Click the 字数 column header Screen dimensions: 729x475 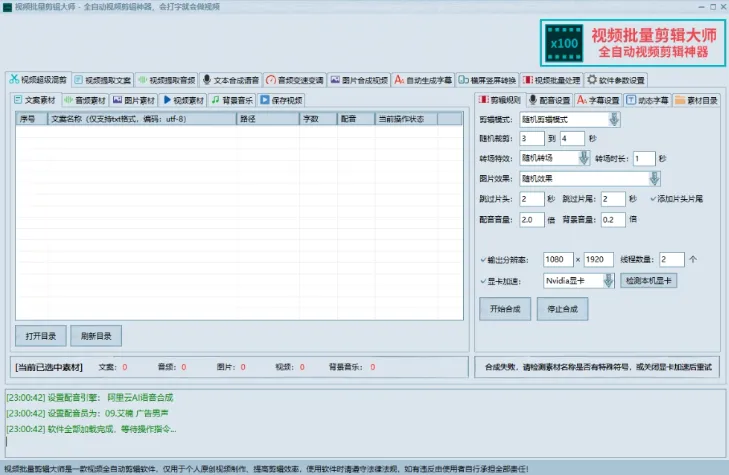click(x=318, y=119)
